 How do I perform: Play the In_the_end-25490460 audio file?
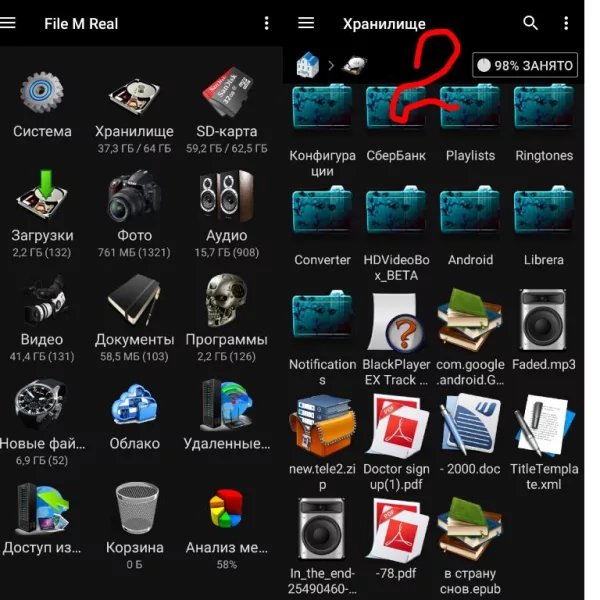click(x=322, y=530)
